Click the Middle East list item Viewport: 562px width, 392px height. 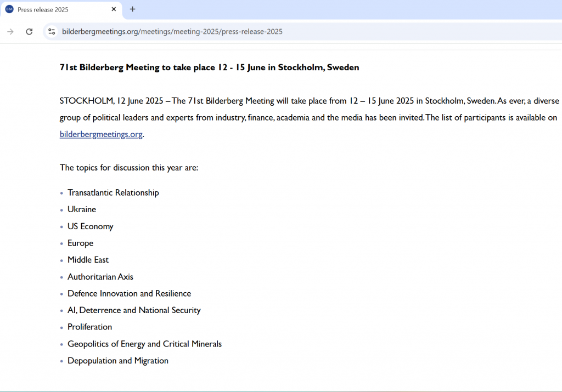(88, 260)
